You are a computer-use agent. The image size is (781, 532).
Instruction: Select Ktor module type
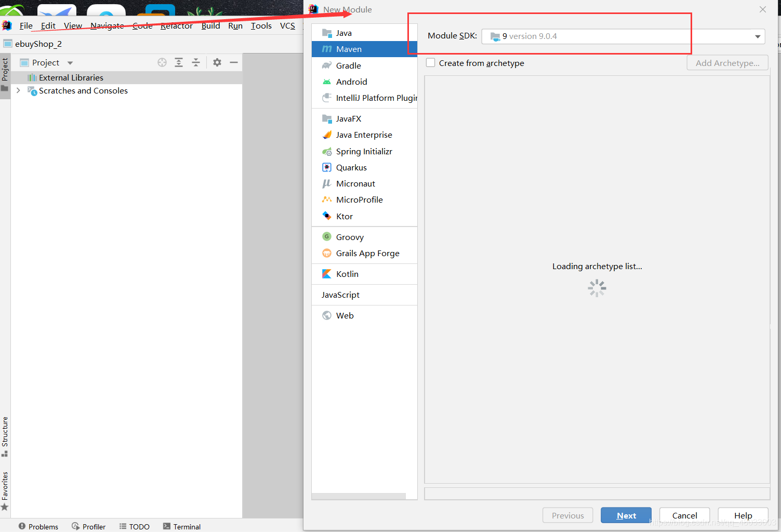(x=364, y=216)
